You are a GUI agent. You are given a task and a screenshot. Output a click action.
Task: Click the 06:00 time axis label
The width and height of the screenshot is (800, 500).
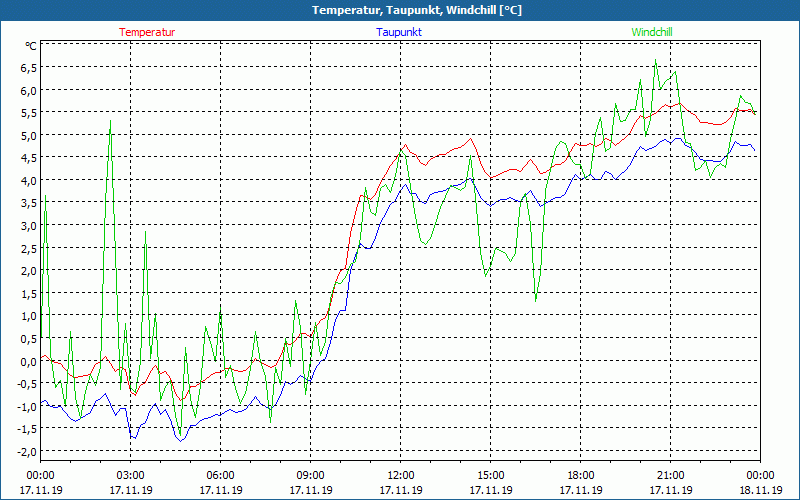tap(220, 476)
